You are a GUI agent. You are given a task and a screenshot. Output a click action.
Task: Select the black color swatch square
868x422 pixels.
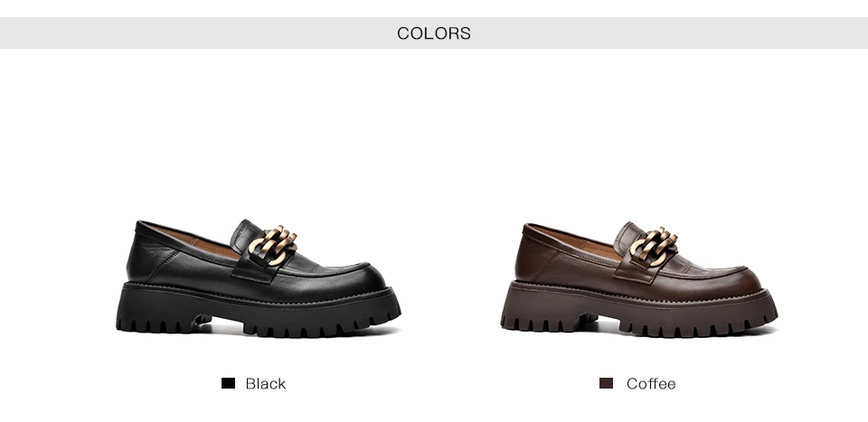(x=228, y=383)
